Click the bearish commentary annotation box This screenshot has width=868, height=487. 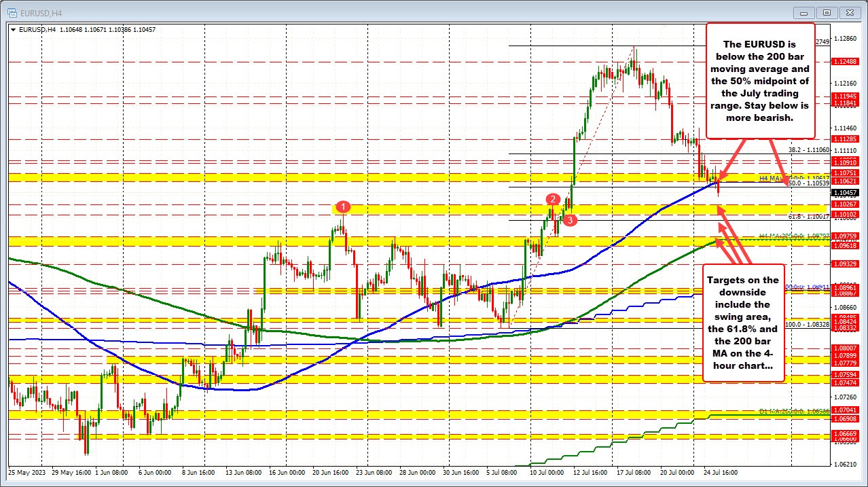761,80
